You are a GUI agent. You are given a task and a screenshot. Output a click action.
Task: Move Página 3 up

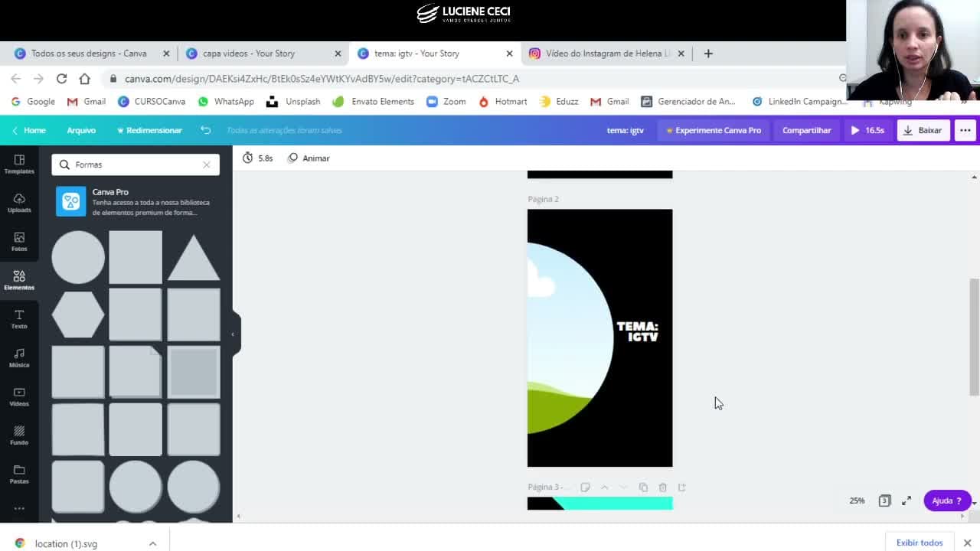click(605, 487)
